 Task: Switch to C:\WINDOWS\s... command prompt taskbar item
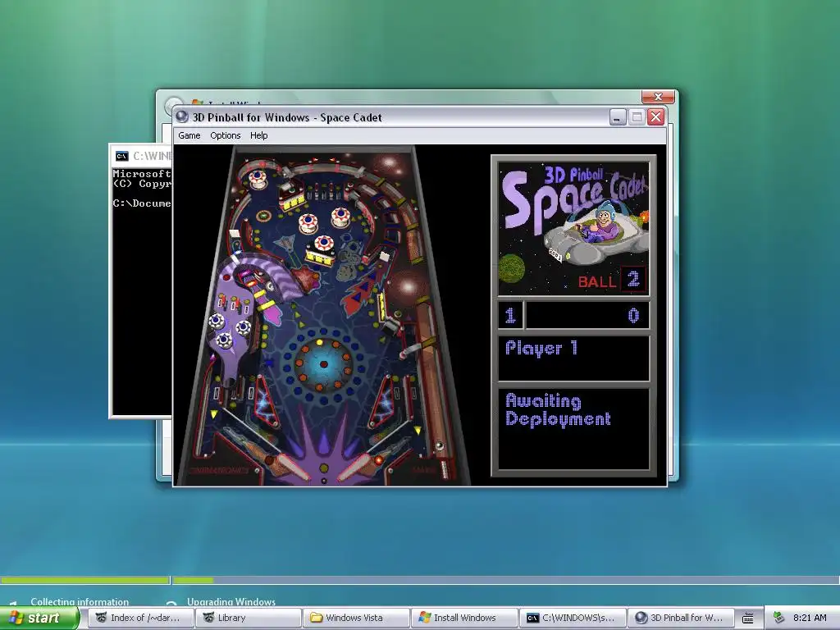[x=572, y=618]
